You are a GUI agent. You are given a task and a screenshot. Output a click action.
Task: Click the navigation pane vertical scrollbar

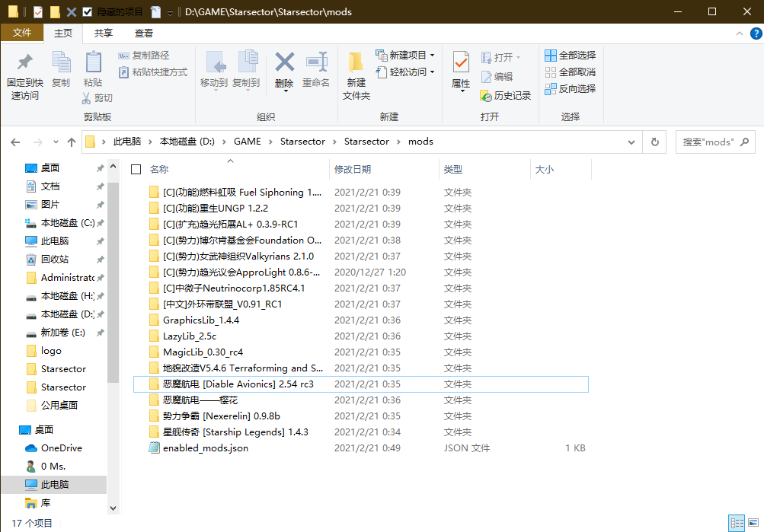(x=113, y=304)
